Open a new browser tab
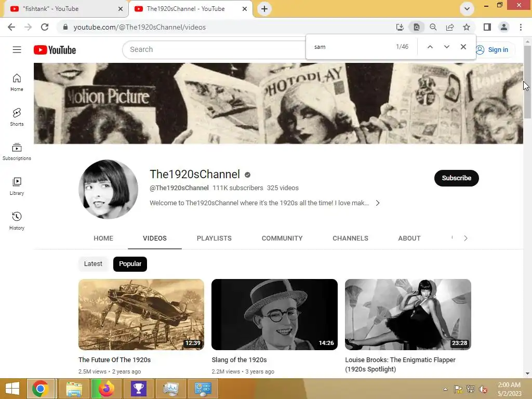The width and height of the screenshot is (532, 399). pos(264,9)
